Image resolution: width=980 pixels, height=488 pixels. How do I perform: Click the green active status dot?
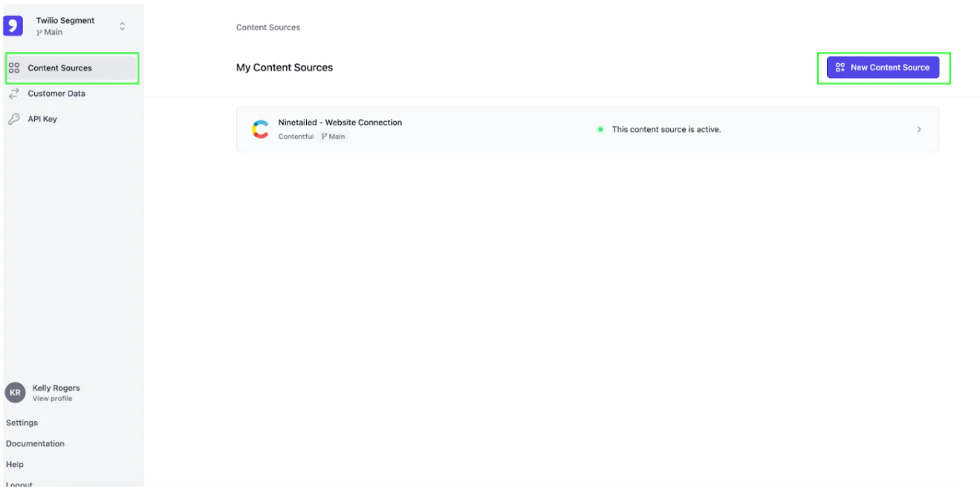600,129
